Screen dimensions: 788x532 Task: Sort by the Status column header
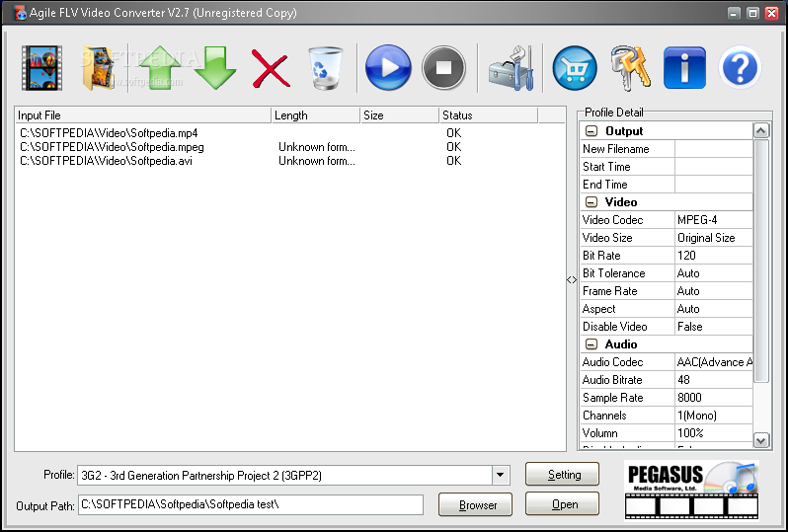(489, 115)
